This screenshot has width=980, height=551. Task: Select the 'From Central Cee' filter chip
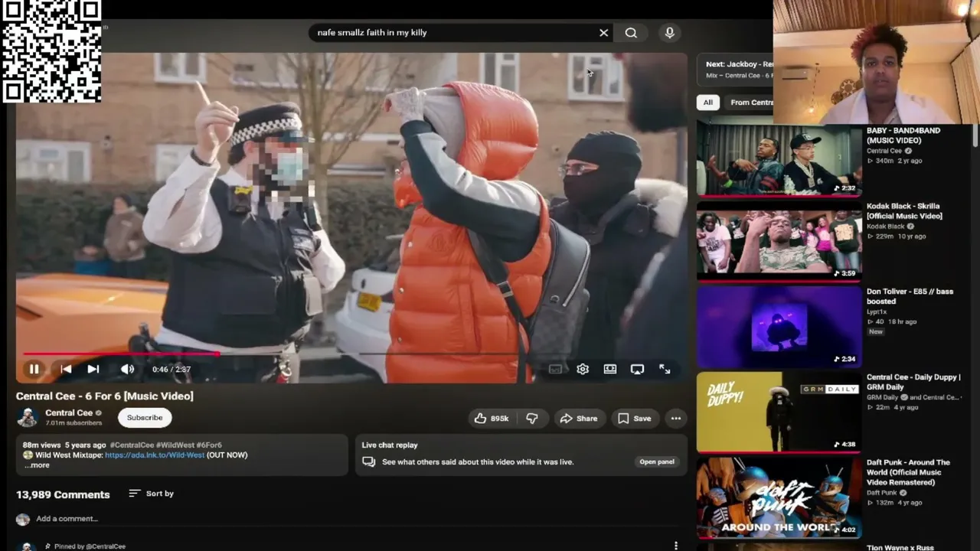click(750, 103)
